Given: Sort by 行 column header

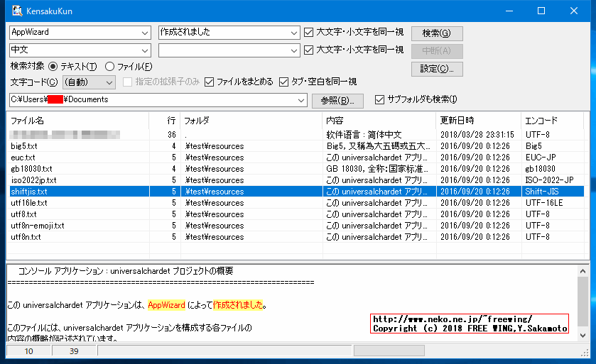Looking at the screenshot, I should (165, 121).
